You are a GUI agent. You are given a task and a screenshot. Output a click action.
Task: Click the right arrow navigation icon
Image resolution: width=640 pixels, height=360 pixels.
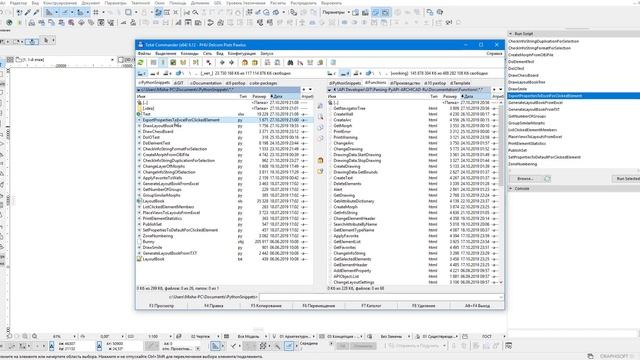(x=231, y=62)
